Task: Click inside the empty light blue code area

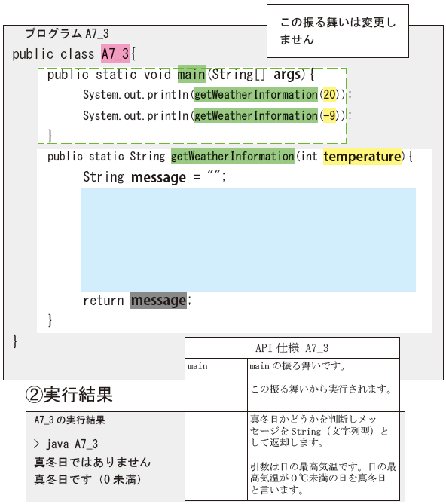Action: point(249,240)
